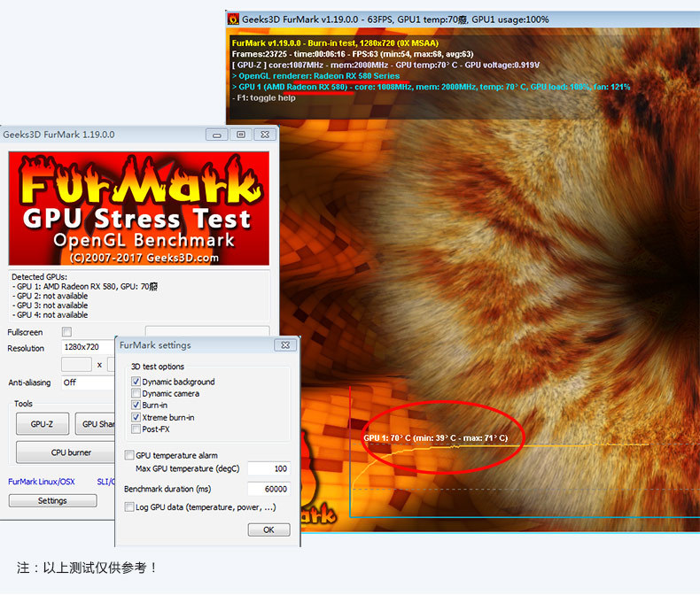The width and height of the screenshot is (700, 595).
Task: Click the GPU 1: 70°C min/max temperature label
Action: tap(436, 438)
